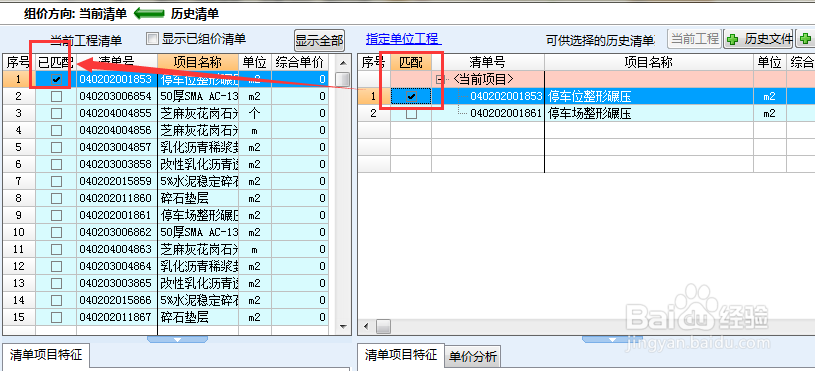This screenshot has width=815, height=371.
Task: Sort by left 项目名称 column header
Action: pyautogui.click(x=198, y=63)
